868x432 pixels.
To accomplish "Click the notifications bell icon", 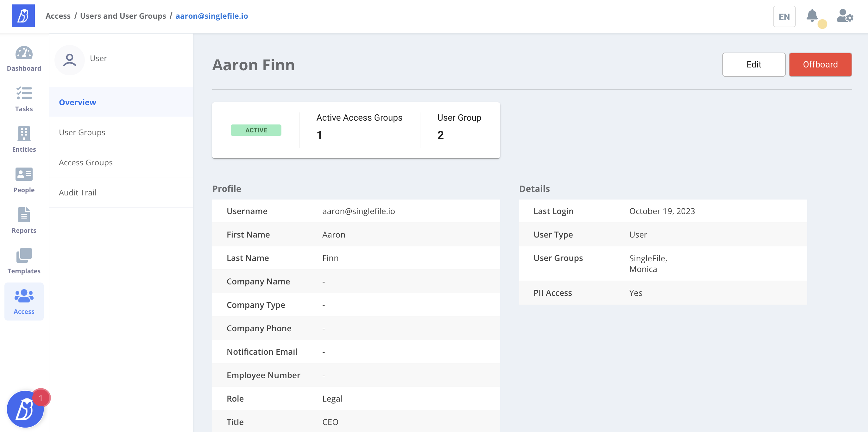I will 812,16.
